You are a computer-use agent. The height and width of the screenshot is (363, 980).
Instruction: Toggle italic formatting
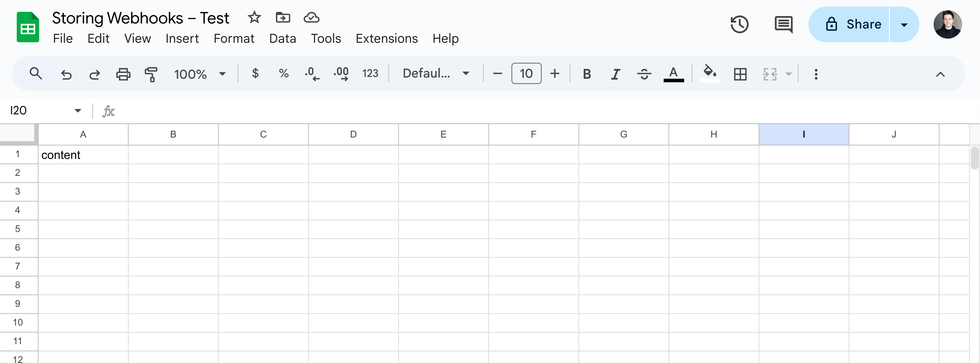tap(615, 74)
